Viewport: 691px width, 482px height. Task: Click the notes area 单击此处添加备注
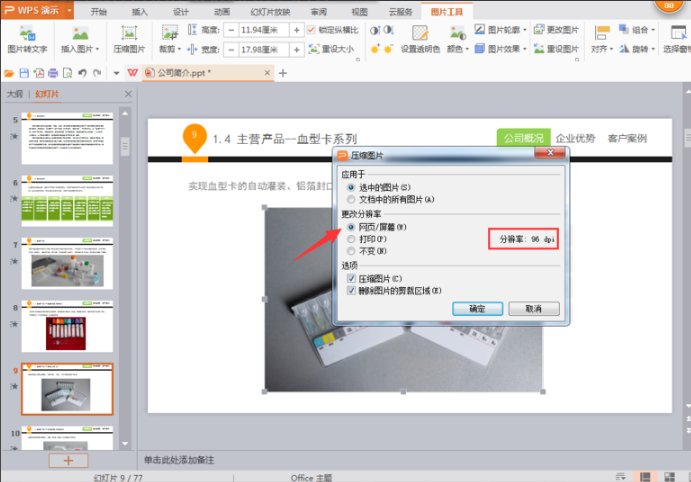179,460
